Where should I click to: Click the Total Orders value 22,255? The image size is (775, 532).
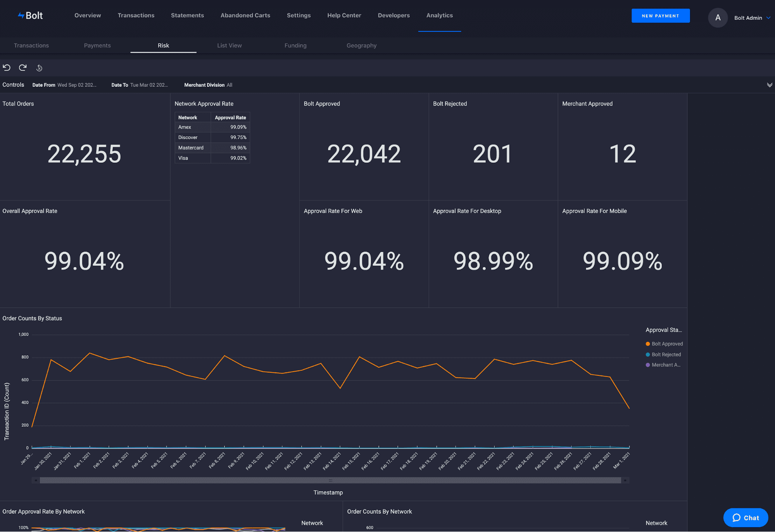(x=84, y=154)
